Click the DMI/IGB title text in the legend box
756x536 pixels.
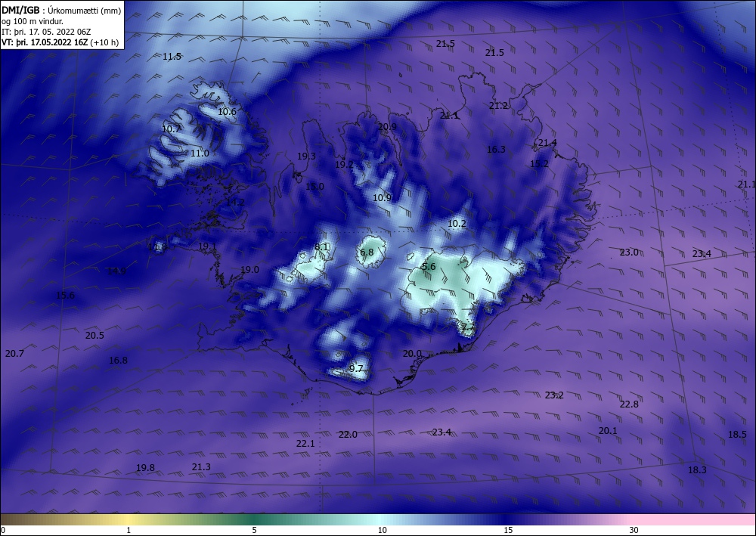(20, 10)
